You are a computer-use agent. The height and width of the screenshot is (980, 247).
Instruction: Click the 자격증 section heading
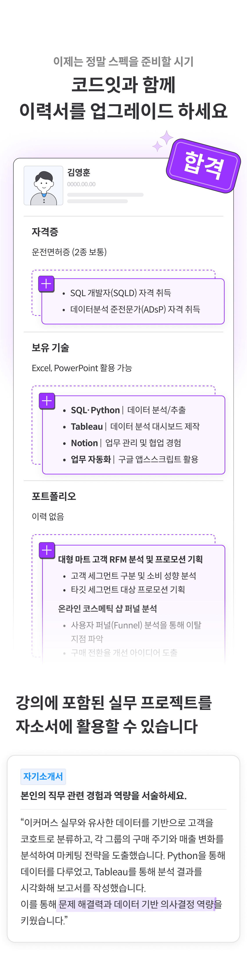click(45, 232)
